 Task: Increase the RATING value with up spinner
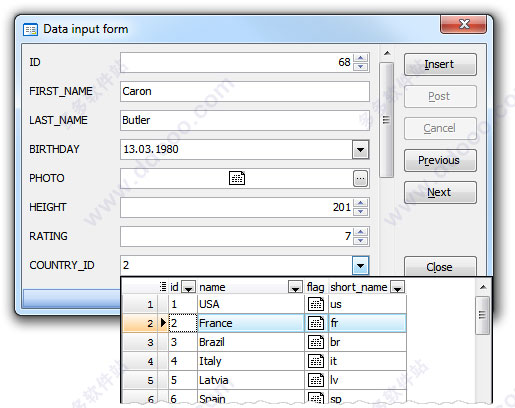(360, 232)
